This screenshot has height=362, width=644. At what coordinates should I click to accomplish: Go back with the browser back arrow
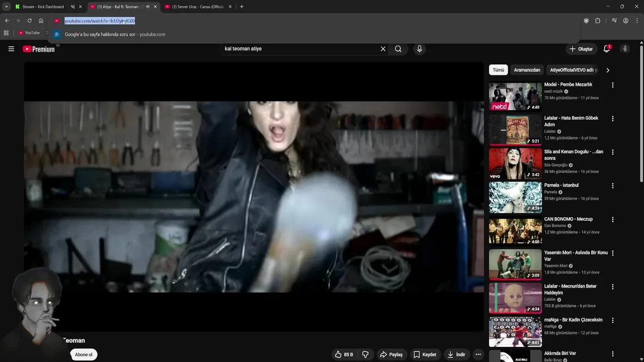tap(7, 21)
